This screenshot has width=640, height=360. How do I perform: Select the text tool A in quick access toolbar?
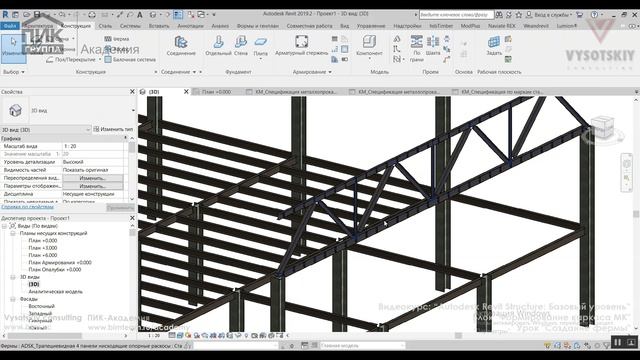tap(140, 15)
